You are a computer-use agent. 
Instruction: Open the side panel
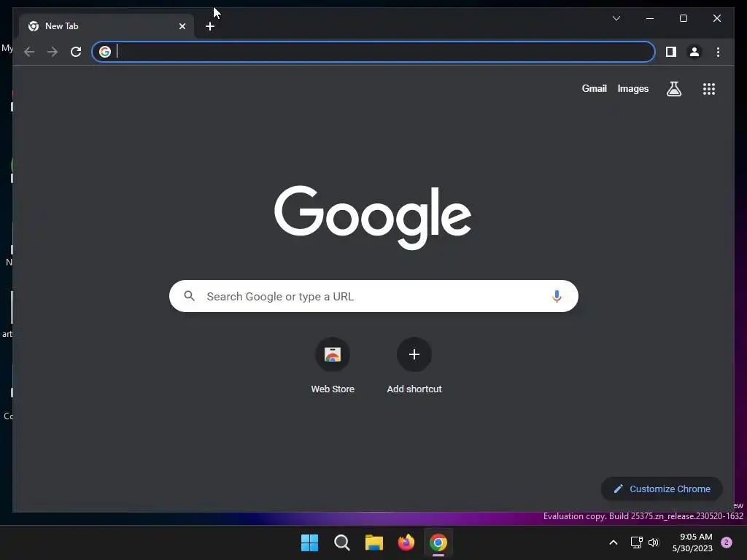[x=671, y=52]
